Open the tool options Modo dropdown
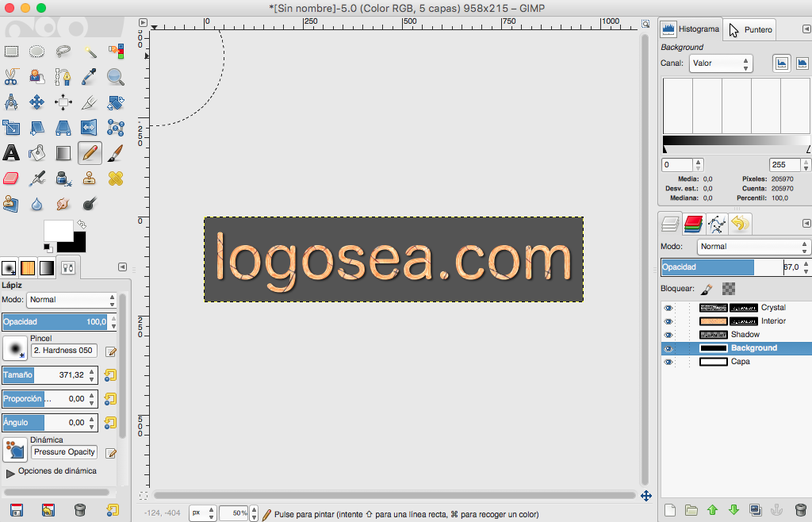812x522 pixels. click(71, 300)
